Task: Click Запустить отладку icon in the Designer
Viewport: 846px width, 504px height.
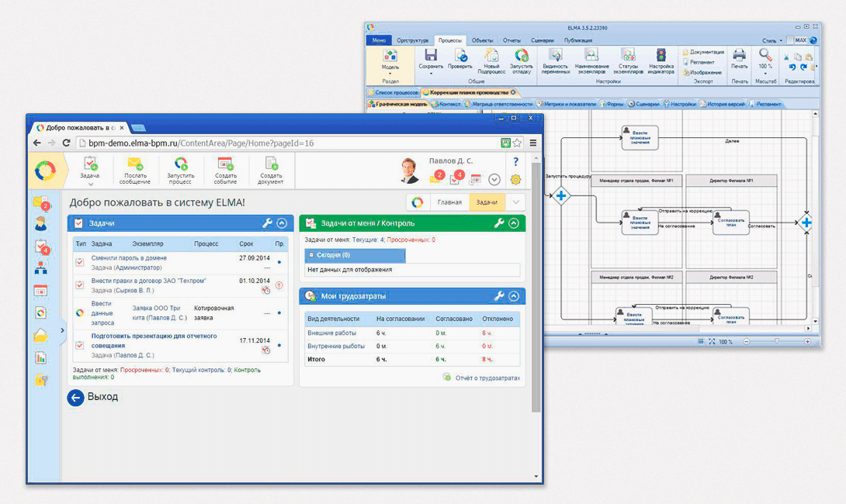Action: coord(522,55)
